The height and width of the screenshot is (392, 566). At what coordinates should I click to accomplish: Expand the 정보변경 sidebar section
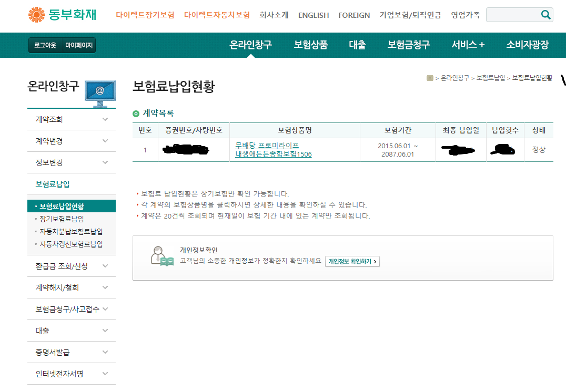click(105, 163)
